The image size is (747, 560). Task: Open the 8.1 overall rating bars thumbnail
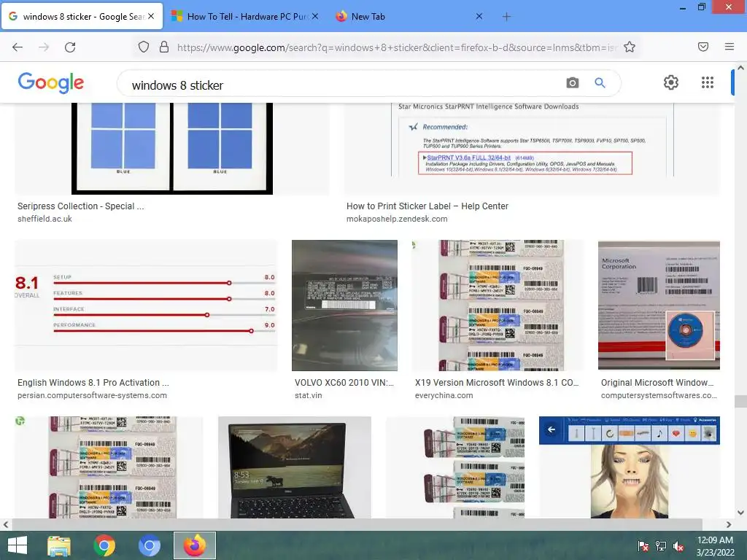(x=146, y=306)
